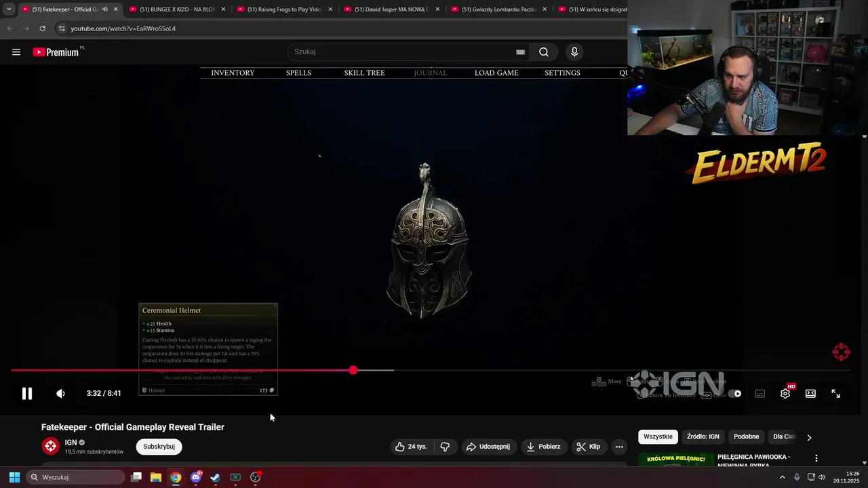Open Steam from taskbar
Screen dimensions: 868x488
[x=216, y=477]
